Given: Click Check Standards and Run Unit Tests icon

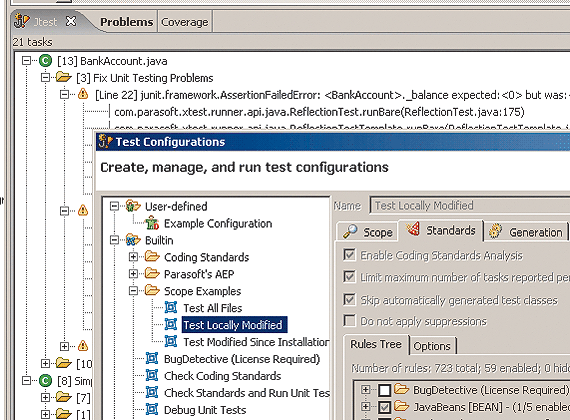Looking at the screenshot, I should pyautogui.click(x=152, y=392).
